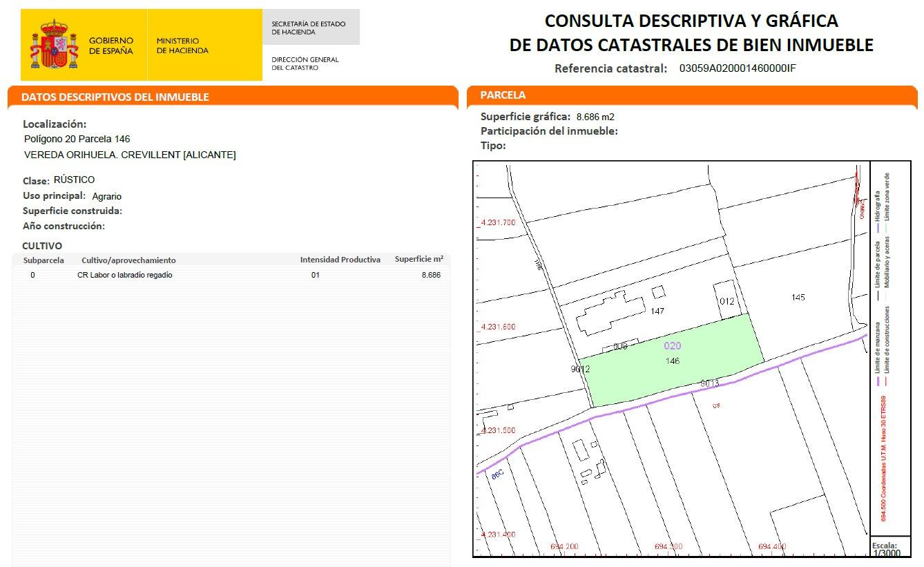Click the X coordinate label 694.400

tap(772, 546)
